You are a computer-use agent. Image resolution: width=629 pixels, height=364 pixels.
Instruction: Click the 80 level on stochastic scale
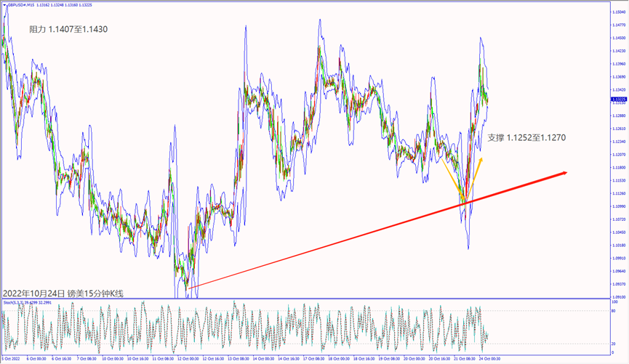coord(615,311)
